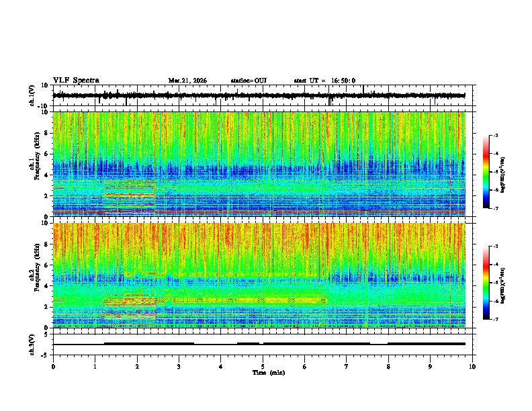The height and width of the screenshot is (411, 532).
Task: Click time axis tick label "7"
Action: click(347, 367)
